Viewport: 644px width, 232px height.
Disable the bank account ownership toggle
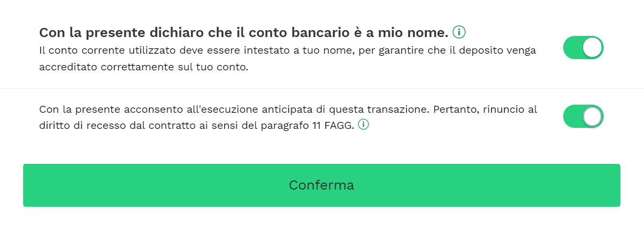[583, 48]
